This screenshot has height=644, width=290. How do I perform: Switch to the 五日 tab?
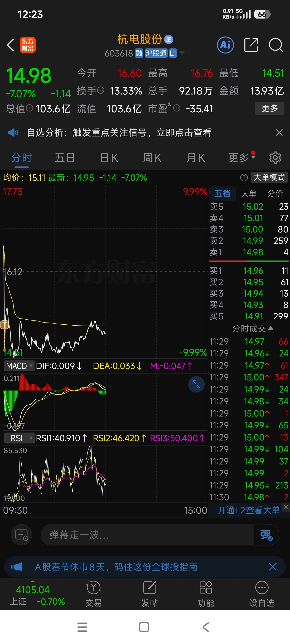coord(65,158)
